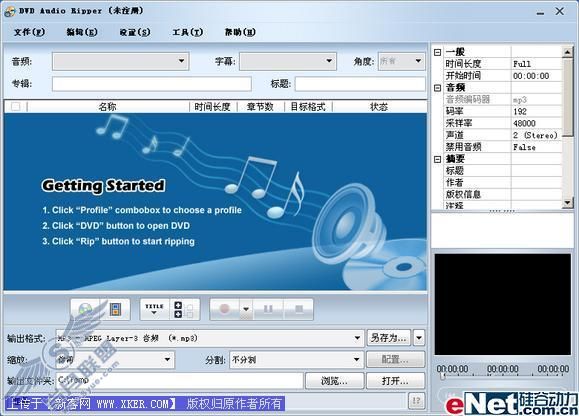This screenshot has width=579, height=416.
Task: Click the 名称 column header
Action: [x=107, y=107]
